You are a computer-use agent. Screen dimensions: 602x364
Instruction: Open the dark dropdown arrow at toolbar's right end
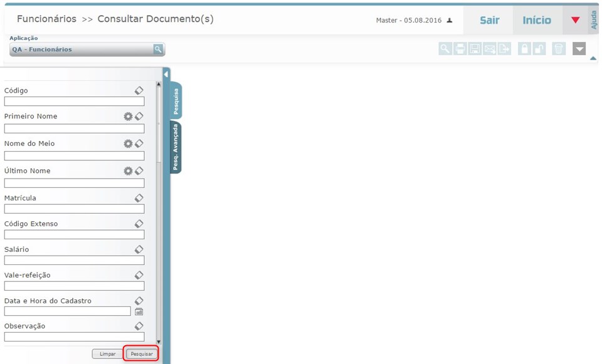point(579,48)
